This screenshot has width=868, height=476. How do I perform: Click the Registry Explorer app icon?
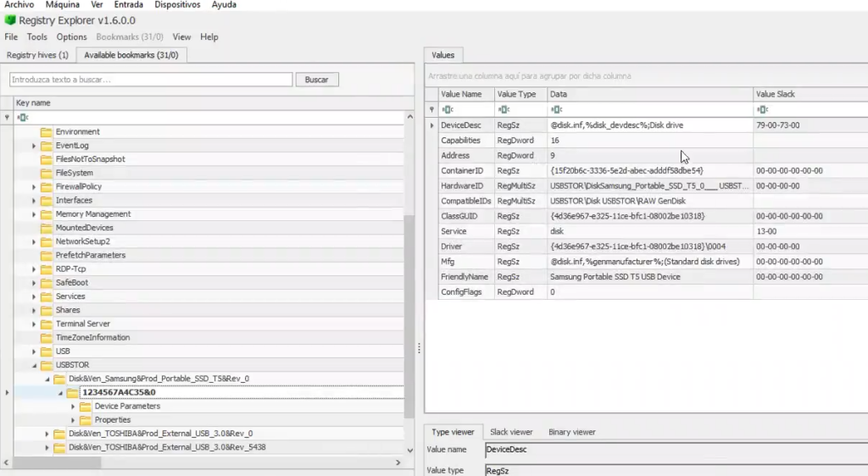[10, 20]
